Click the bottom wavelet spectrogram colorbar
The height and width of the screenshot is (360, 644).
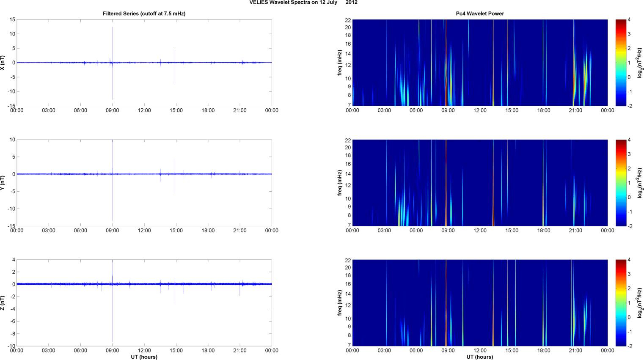coord(620,302)
